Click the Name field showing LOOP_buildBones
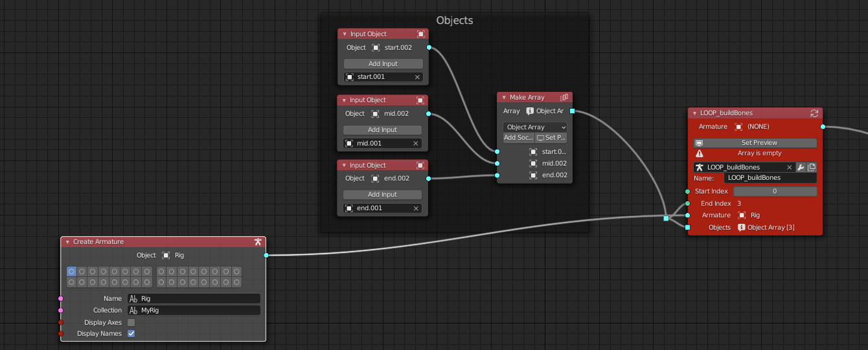 771,178
